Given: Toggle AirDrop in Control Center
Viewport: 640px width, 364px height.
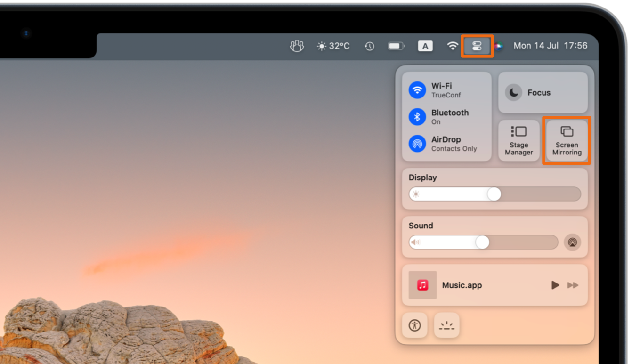Looking at the screenshot, I should (x=417, y=143).
